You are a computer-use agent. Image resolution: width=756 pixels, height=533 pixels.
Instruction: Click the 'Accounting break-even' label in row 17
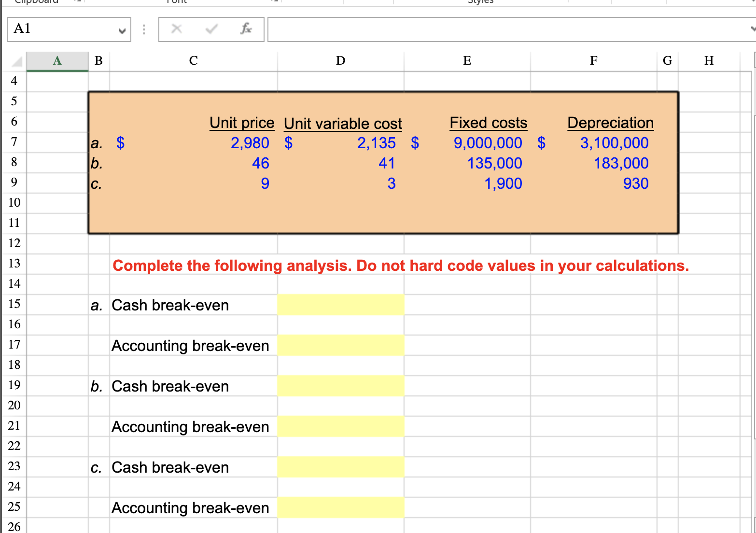point(190,346)
